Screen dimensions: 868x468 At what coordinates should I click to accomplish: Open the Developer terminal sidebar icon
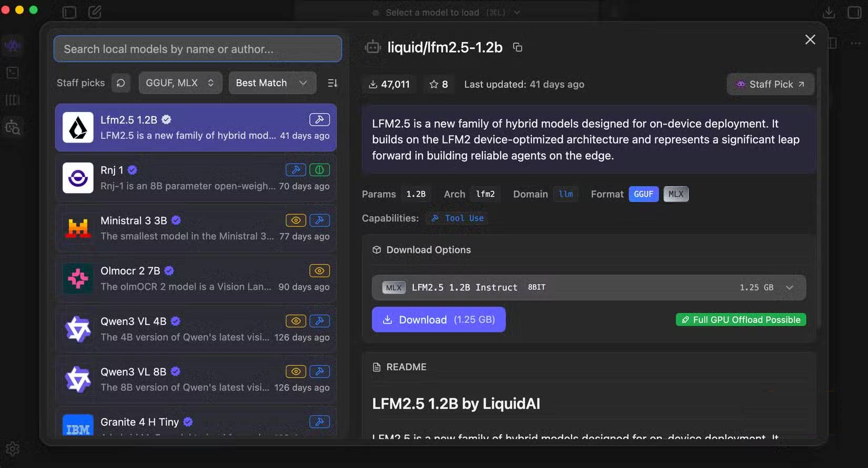[13, 73]
